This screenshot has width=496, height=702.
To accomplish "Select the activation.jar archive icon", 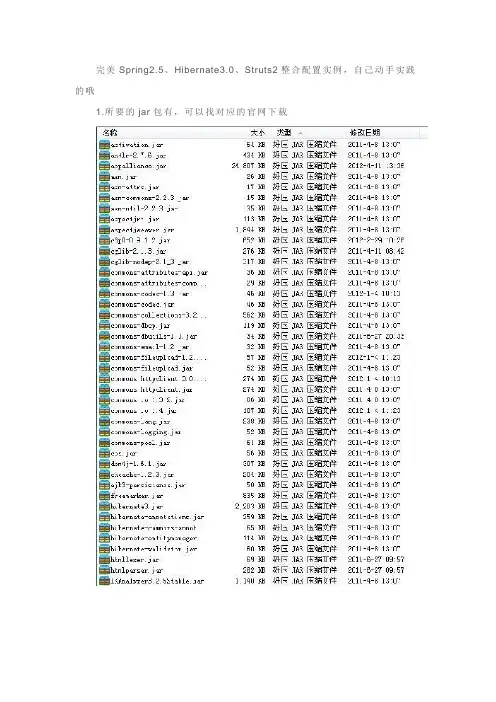I will point(104,145).
